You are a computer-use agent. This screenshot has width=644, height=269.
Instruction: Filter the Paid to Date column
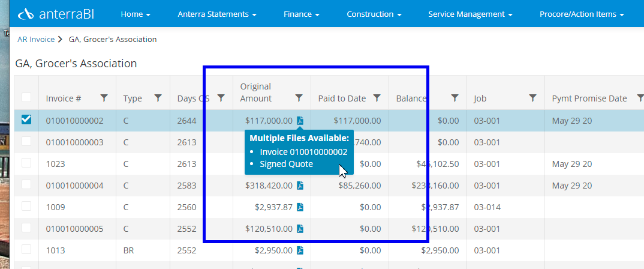pyautogui.click(x=377, y=98)
